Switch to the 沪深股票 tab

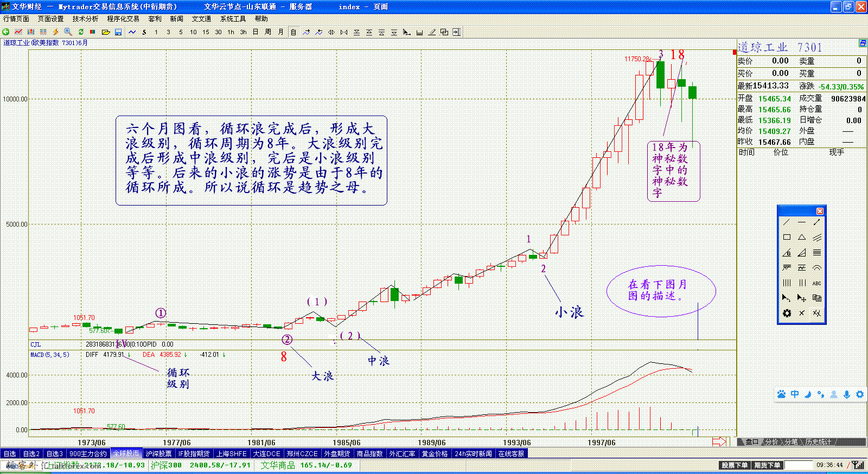click(x=158, y=453)
